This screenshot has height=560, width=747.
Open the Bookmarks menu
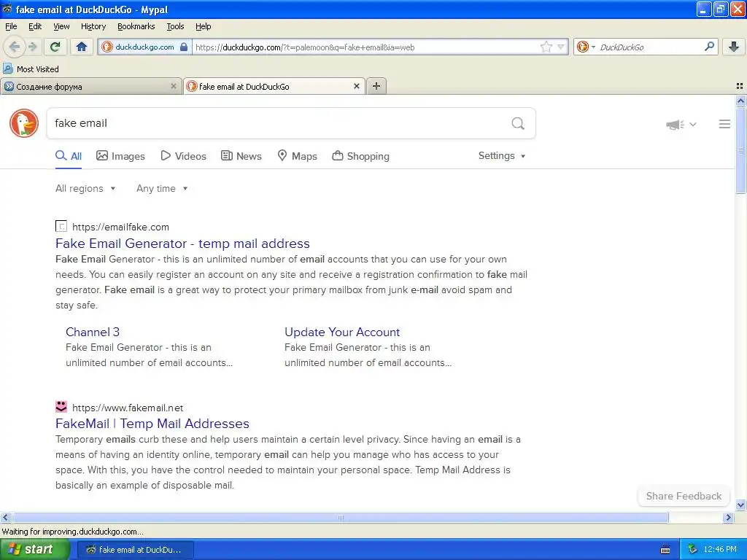(x=136, y=26)
